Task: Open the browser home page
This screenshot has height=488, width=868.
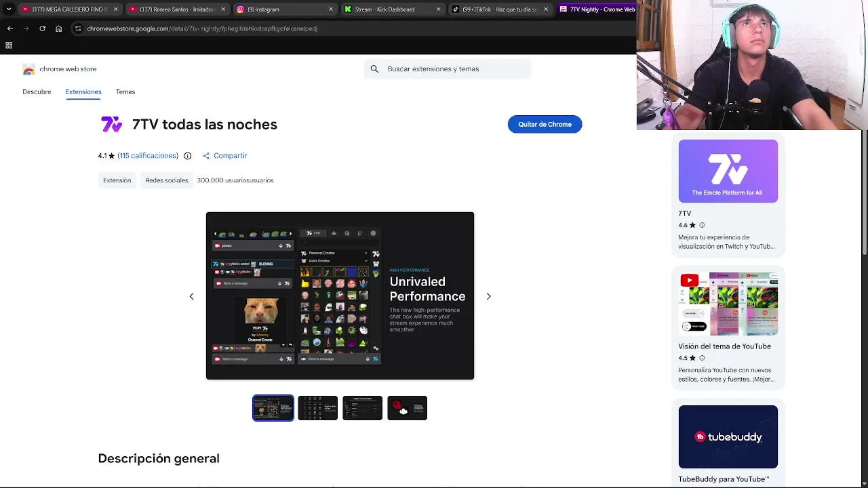Action: pyautogui.click(x=59, y=28)
